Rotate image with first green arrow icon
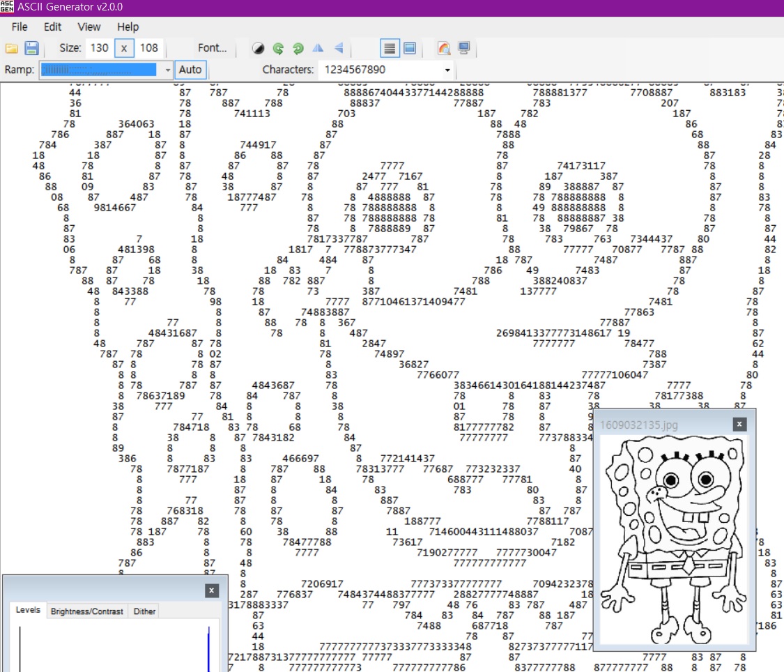The image size is (784, 672). (x=278, y=48)
